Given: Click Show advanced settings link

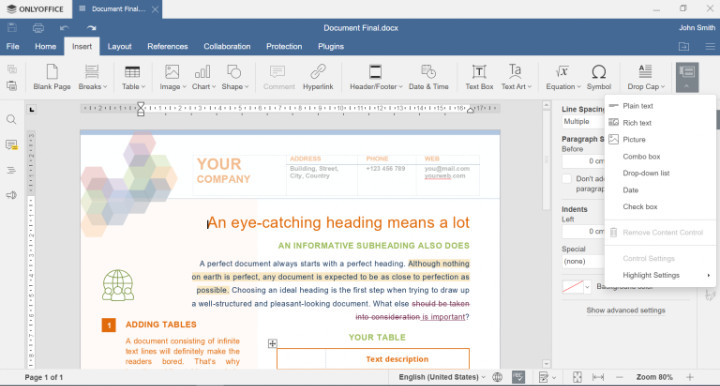Looking at the screenshot, I should click(x=625, y=310).
